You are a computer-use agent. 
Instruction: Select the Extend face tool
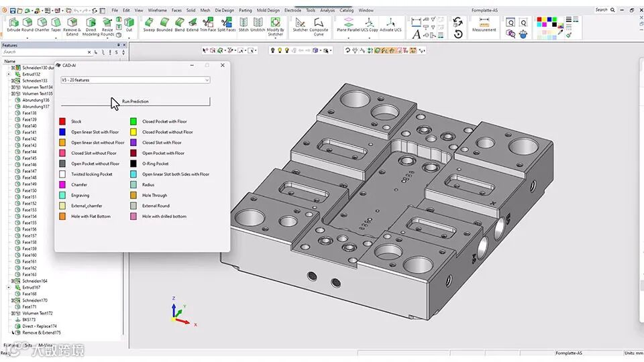pos(193,25)
